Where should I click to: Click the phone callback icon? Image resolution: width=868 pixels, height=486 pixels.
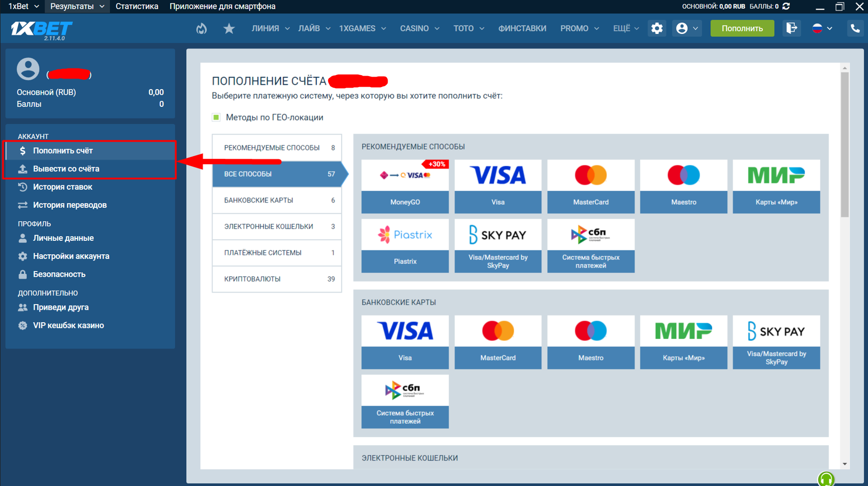coord(855,29)
